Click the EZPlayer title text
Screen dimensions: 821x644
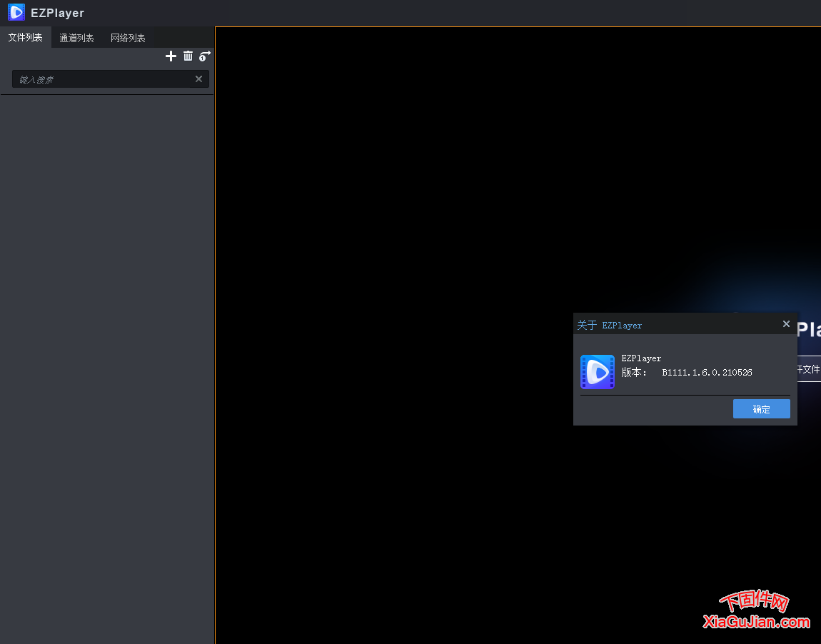pyautogui.click(x=58, y=13)
